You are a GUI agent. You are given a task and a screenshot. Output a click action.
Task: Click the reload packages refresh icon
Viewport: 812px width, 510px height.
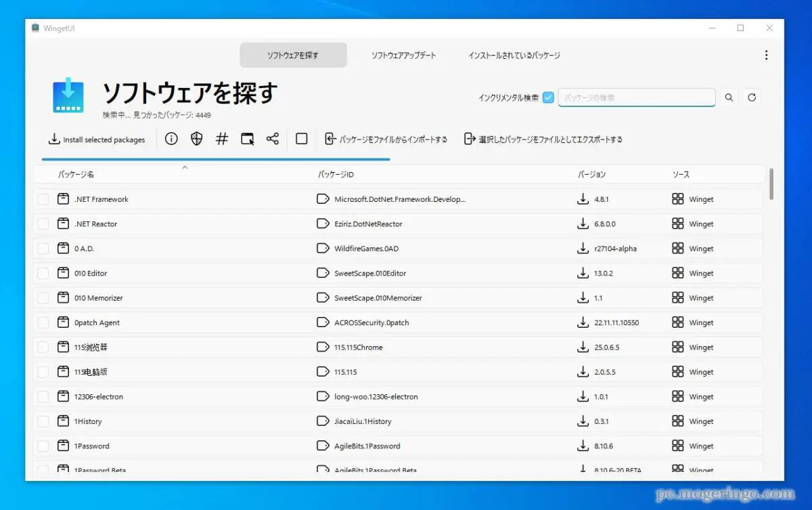click(x=752, y=98)
